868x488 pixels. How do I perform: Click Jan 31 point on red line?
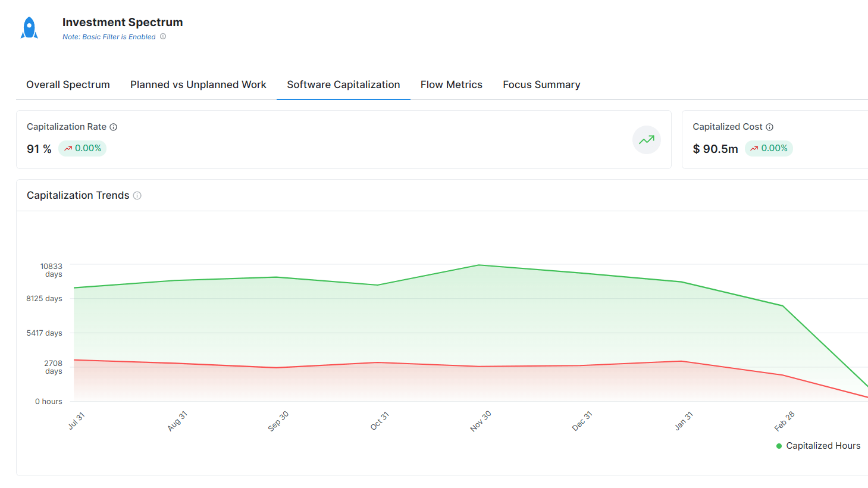tap(682, 361)
